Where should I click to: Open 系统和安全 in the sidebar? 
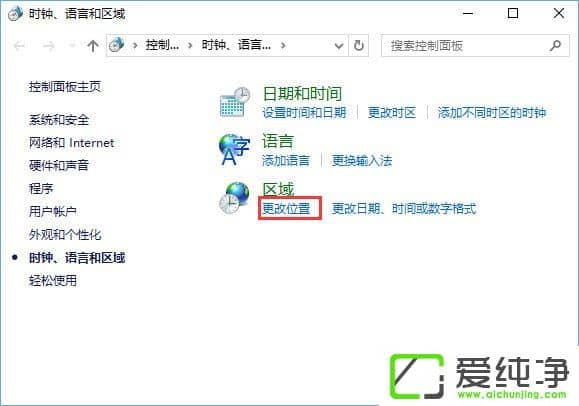click(x=59, y=120)
